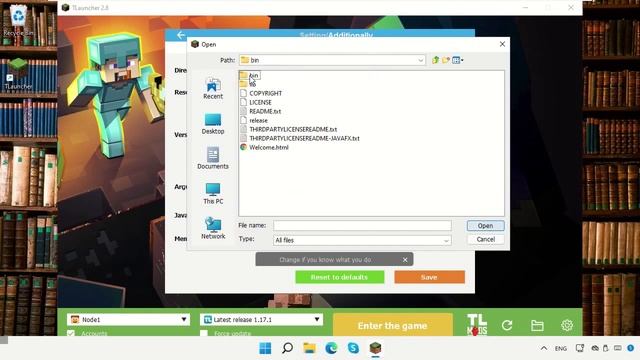Select the Documents location shortcut
Viewport: 640px width, 360px height.
[x=213, y=158]
